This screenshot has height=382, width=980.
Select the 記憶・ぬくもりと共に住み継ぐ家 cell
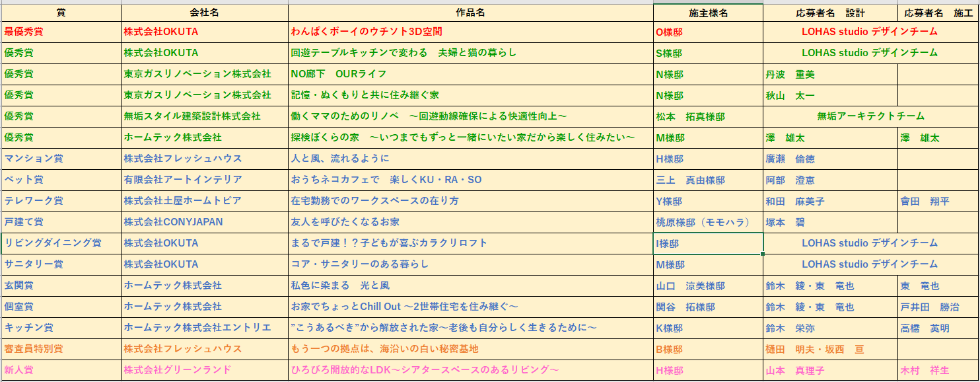(471, 95)
